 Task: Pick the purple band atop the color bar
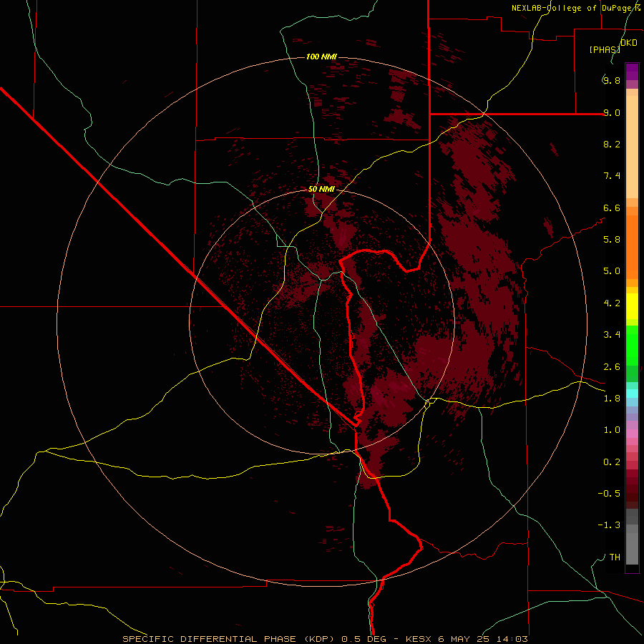click(x=632, y=72)
